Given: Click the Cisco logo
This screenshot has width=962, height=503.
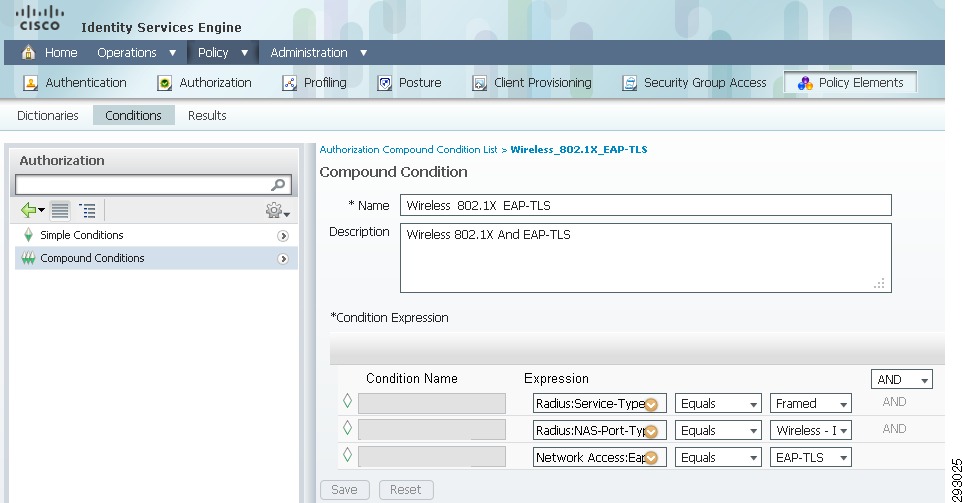Looking at the screenshot, I should (39, 18).
